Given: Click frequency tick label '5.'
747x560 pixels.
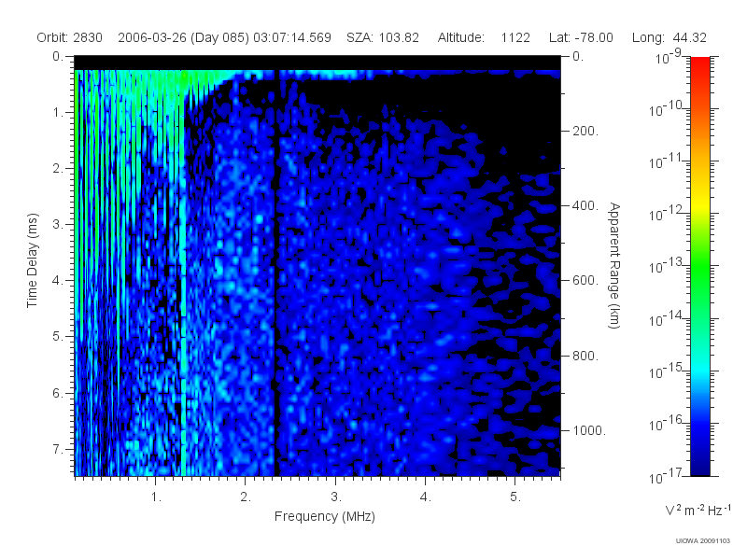Looking at the screenshot, I should 515,497.
